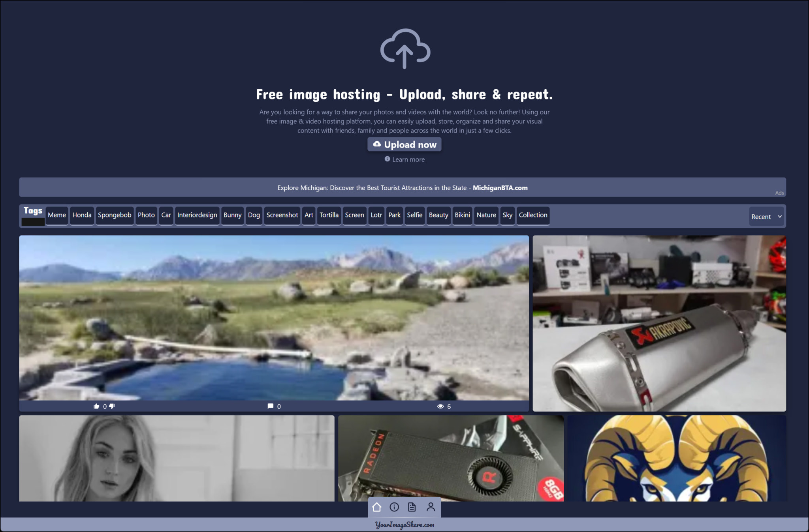Filter images by the Collection tag
809x532 pixels.
[x=533, y=215]
